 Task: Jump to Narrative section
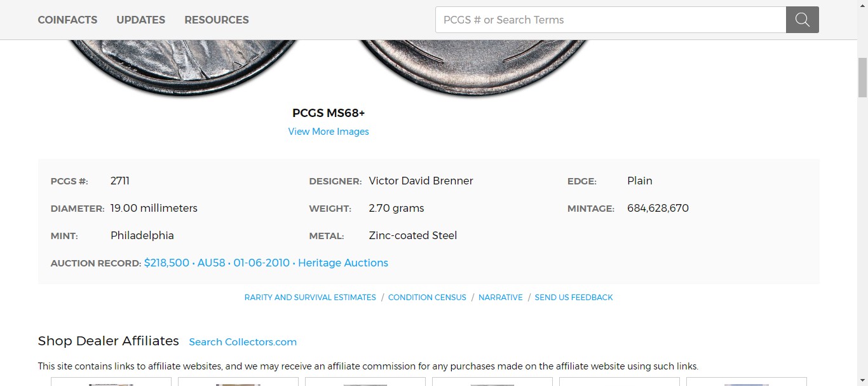501,297
